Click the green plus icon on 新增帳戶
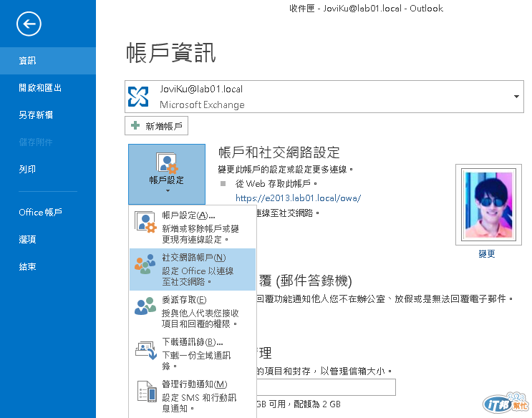The width and height of the screenshot is (532, 418). pos(135,125)
